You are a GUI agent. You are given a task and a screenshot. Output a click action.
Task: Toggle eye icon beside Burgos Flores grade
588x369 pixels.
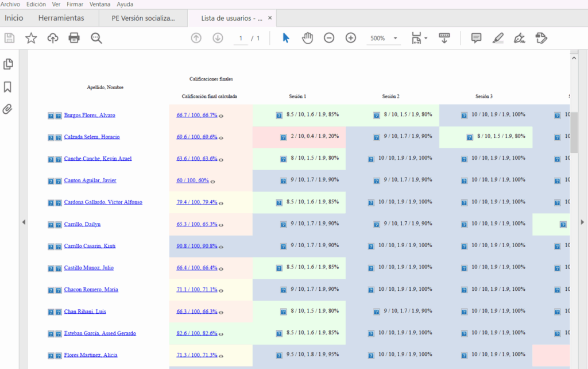point(221,116)
